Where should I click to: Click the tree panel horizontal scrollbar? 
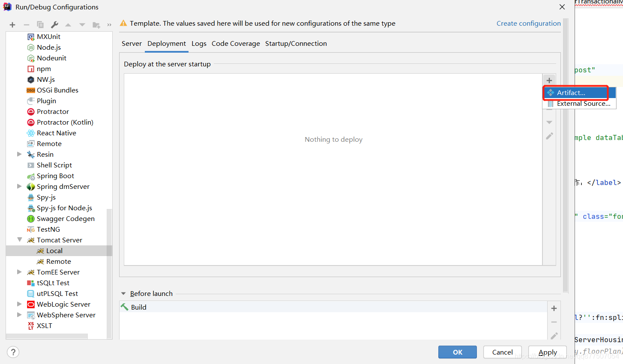47,336
